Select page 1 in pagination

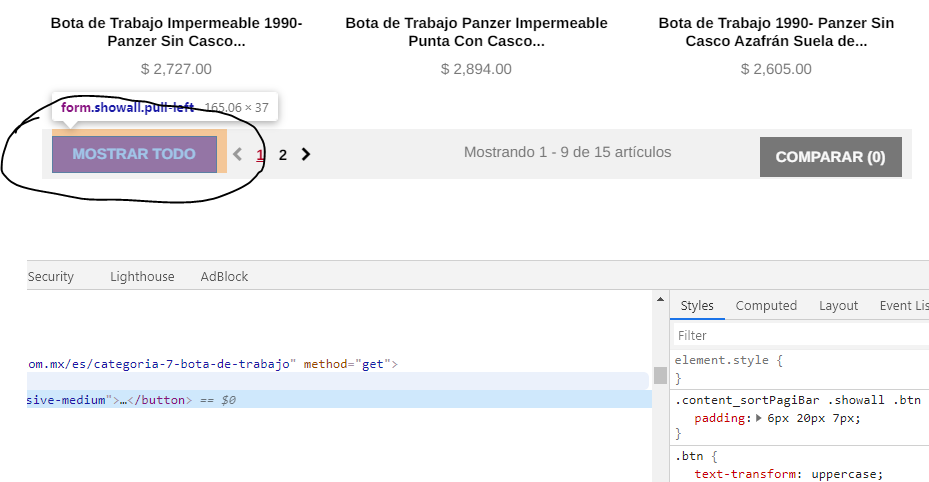point(260,155)
